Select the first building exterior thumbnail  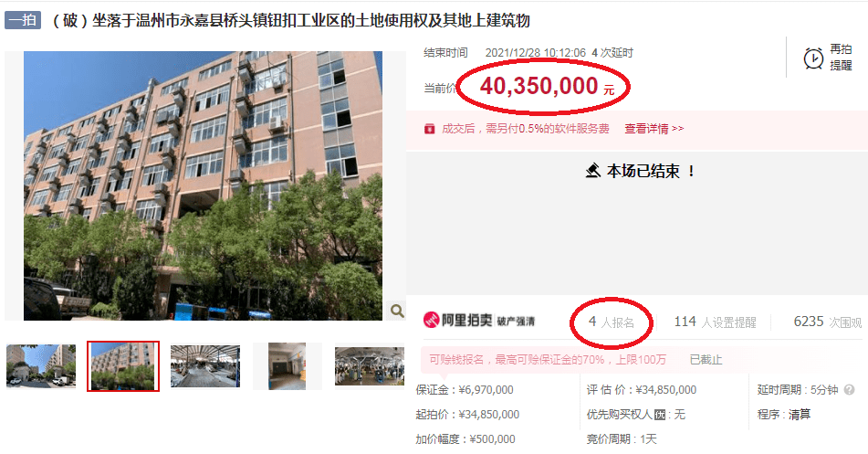(x=41, y=366)
